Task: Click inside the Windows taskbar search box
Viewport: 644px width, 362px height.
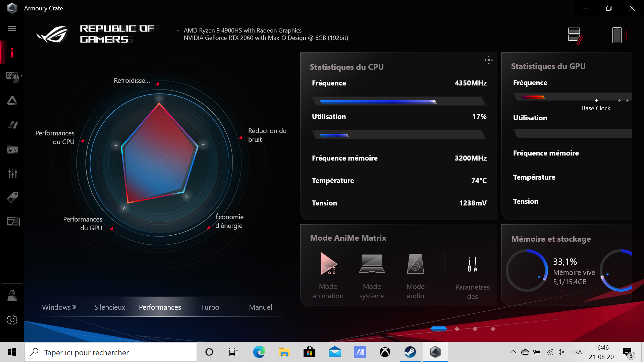Action: point(111,352)
